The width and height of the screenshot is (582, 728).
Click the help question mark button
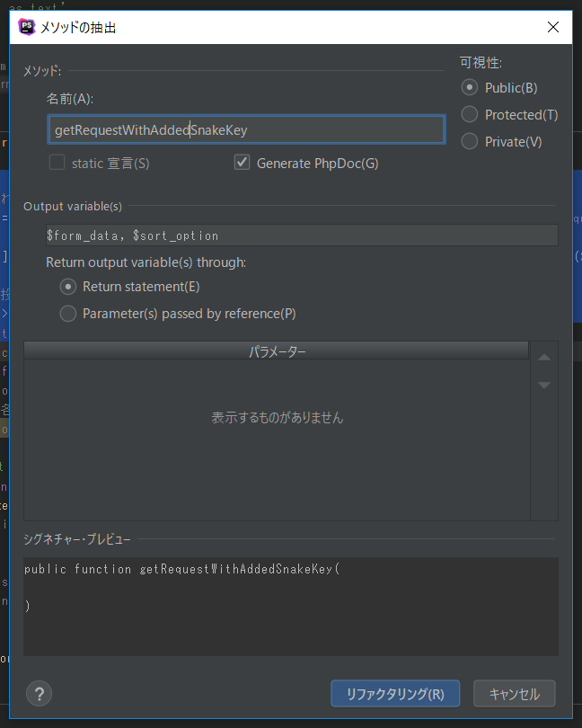point(40,693)
